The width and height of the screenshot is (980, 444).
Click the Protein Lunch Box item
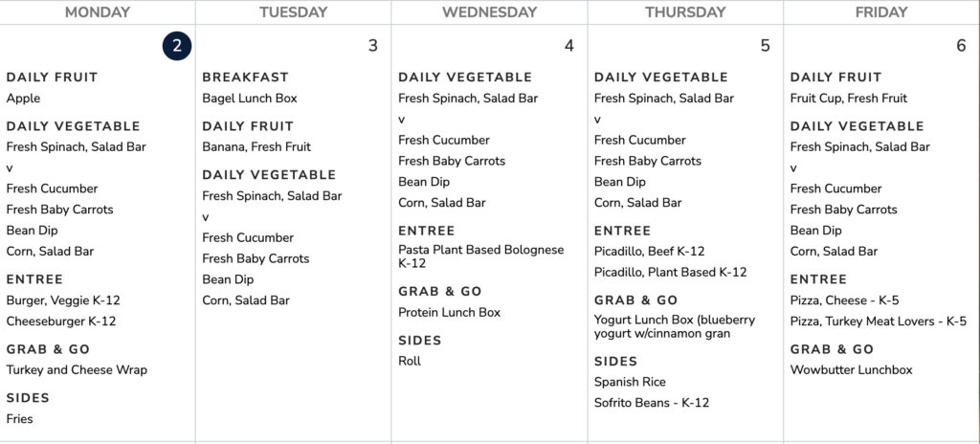[450, 313]
